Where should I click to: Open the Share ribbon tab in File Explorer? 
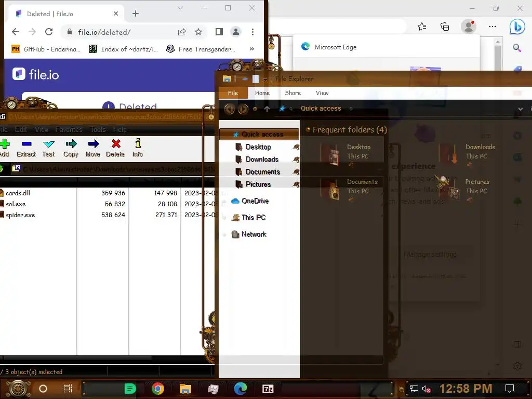pyautogui.click(x=293, y=93)
